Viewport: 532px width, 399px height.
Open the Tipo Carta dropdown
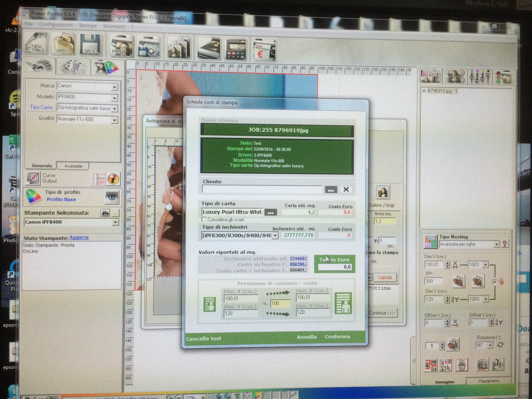point(114,109)
